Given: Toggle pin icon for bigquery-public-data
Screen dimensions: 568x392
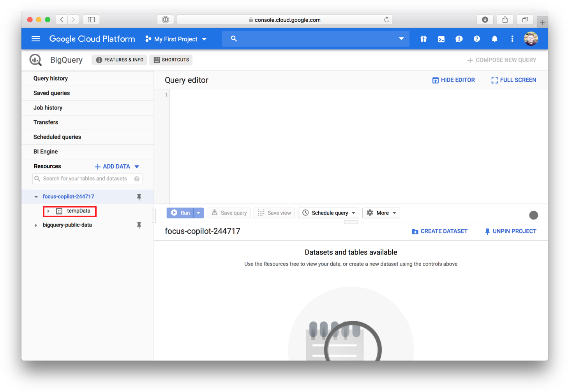Looking at the screenshot, I should pyautogui.click(x=139, y=225).
